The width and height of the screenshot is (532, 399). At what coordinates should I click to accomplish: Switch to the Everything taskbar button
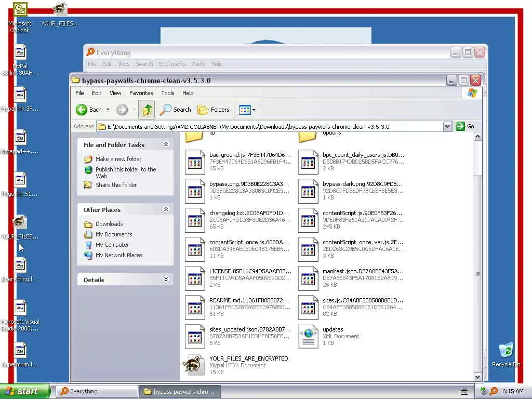pos(96,392)
